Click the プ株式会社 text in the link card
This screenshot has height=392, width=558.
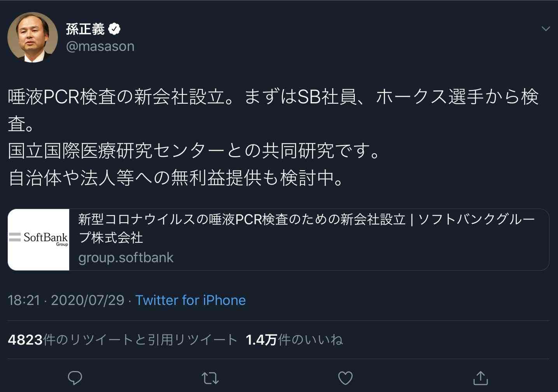point(111,237)
